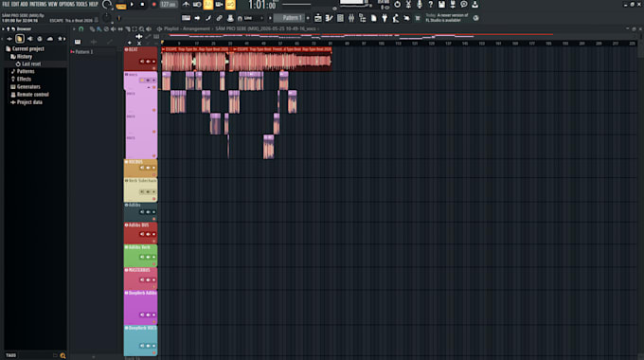Open the plugin picker plug icon
644x360 pixels.
[385, 18]
